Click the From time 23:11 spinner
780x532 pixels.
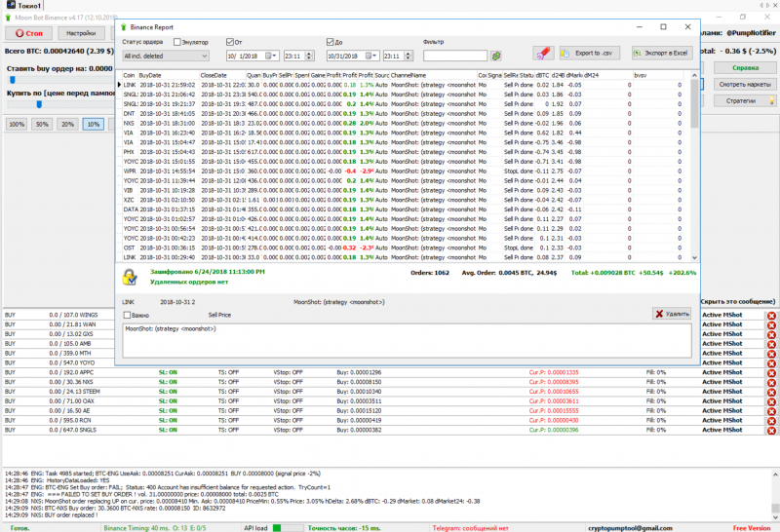click(309, 57)
